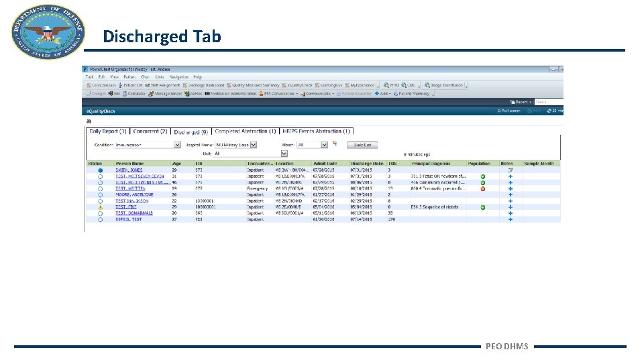
Task: Open the Bridge Transfusion link
Action: point(443,85)
